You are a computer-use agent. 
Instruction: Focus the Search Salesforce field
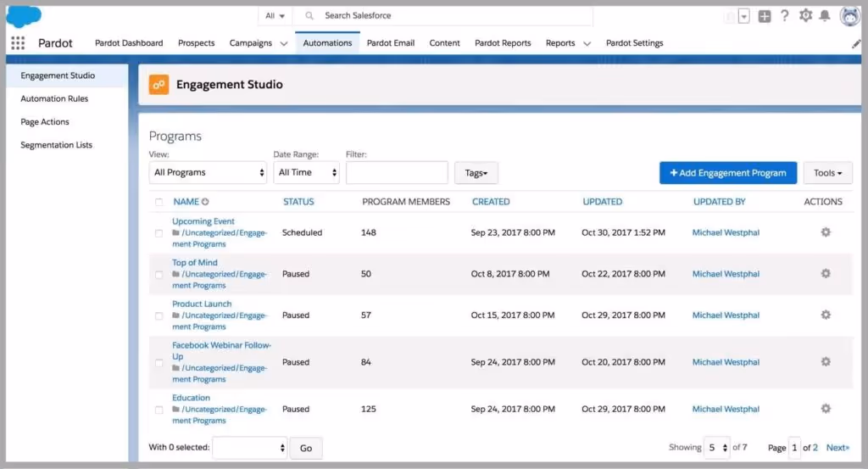pyautogui.click(x=442, y=15)
